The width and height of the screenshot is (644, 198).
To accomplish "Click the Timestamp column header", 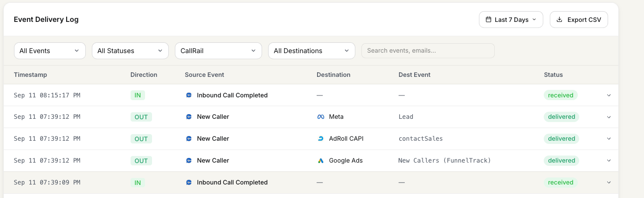I will click(30, 75).
